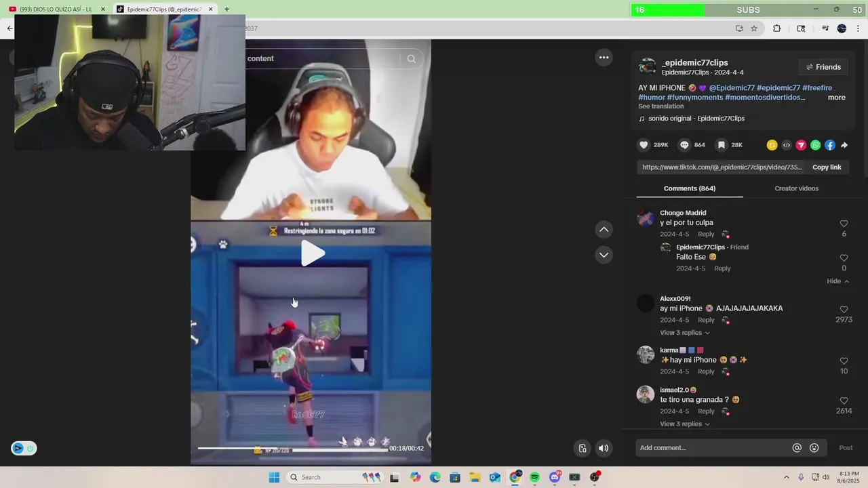Switch to the Creator videos tab
The width and height of the screenshot is (868, 488).
(796, 188)
